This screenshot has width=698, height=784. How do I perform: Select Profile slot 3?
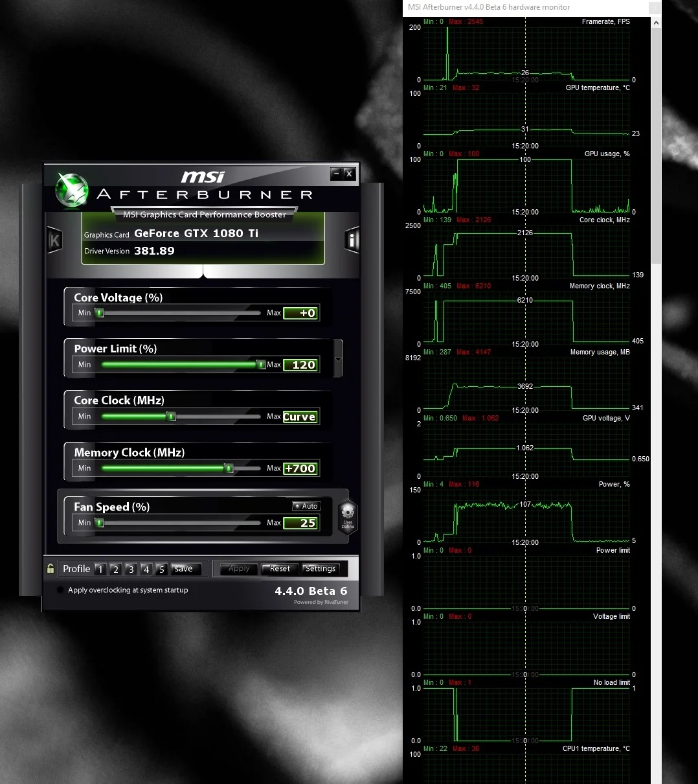coord(131,569)
